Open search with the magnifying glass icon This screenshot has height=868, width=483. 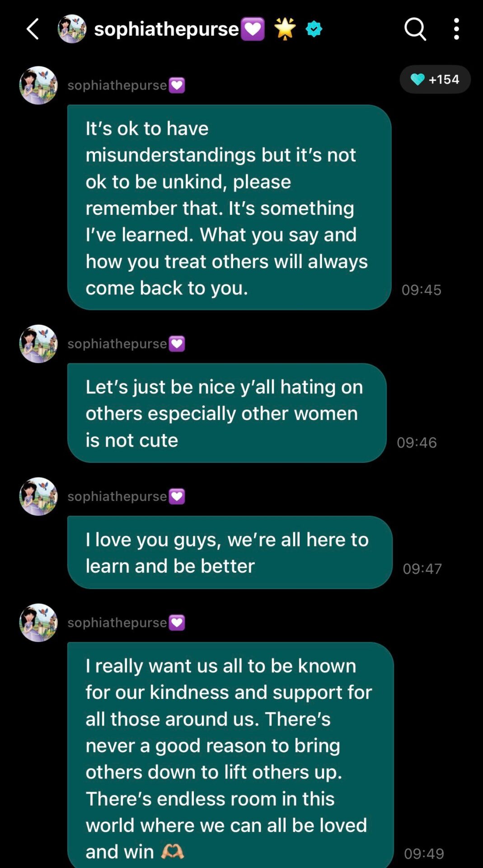point(415,29)
